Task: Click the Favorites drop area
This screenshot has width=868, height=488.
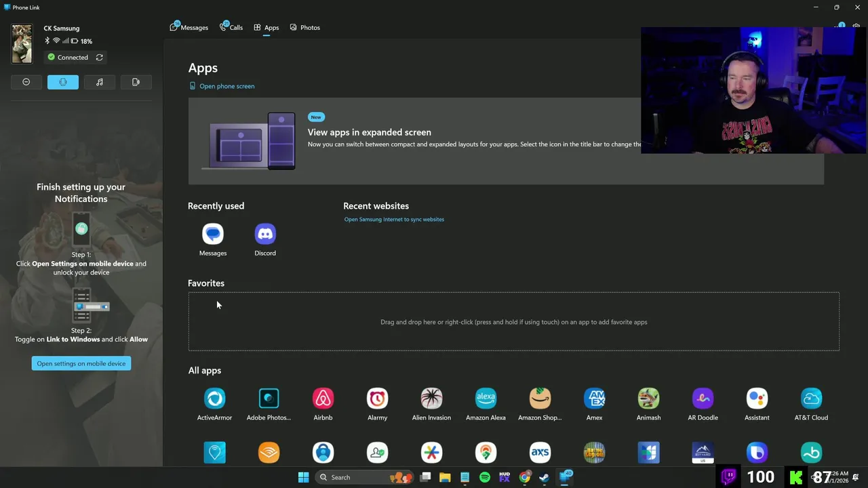Action: click(x=513, y=322)
